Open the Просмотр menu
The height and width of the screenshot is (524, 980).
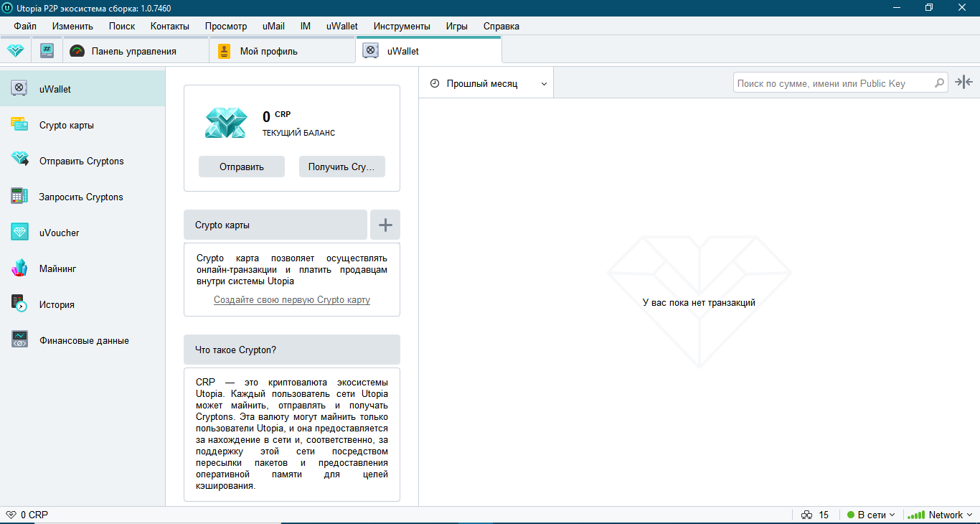tap(226, 26)
